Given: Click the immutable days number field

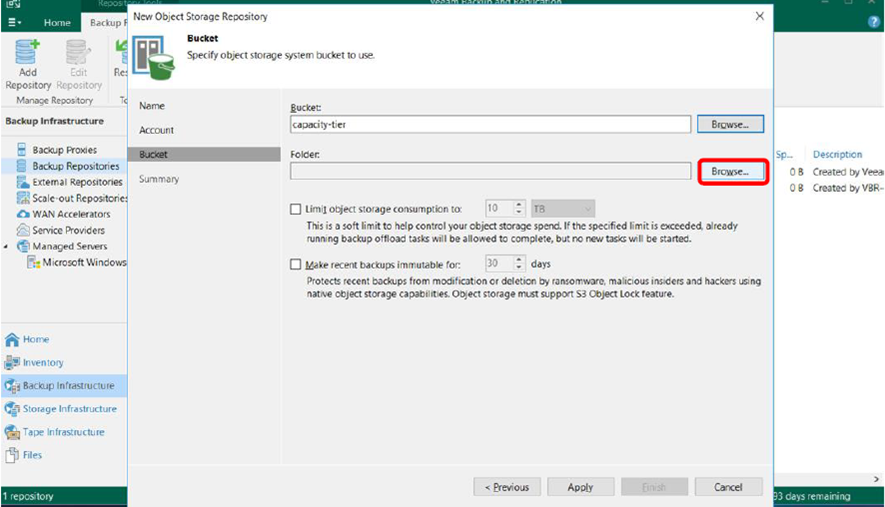Looking at the screenshot, I should [500, 264].
